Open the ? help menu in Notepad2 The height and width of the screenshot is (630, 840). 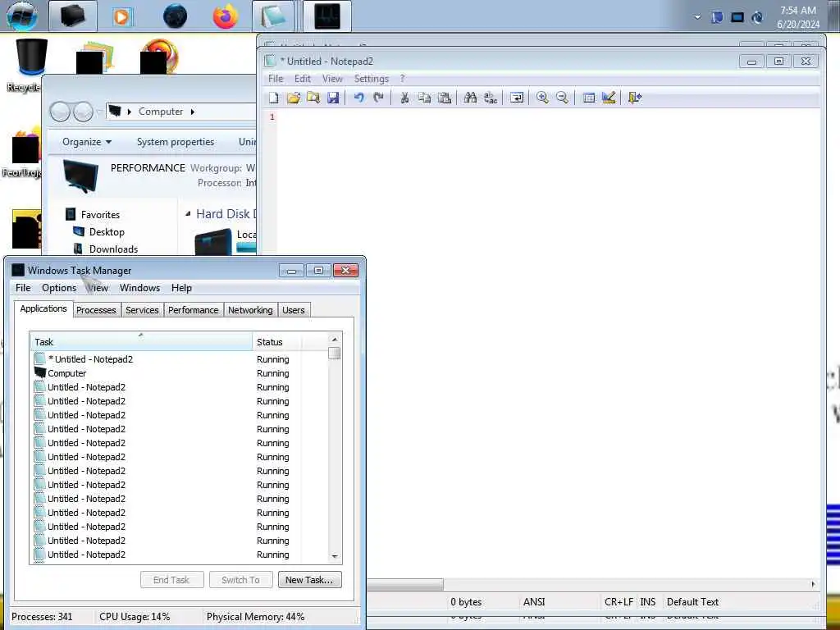coord(402,79)
